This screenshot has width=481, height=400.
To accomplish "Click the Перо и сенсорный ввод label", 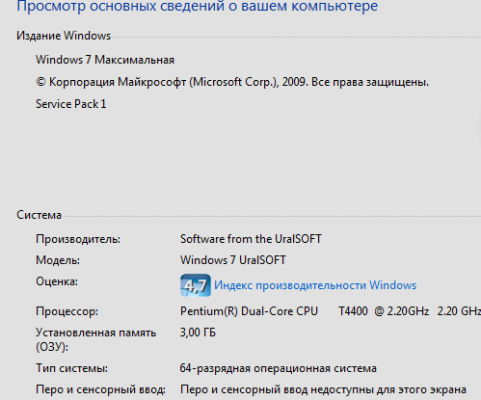I will (101, 389).
